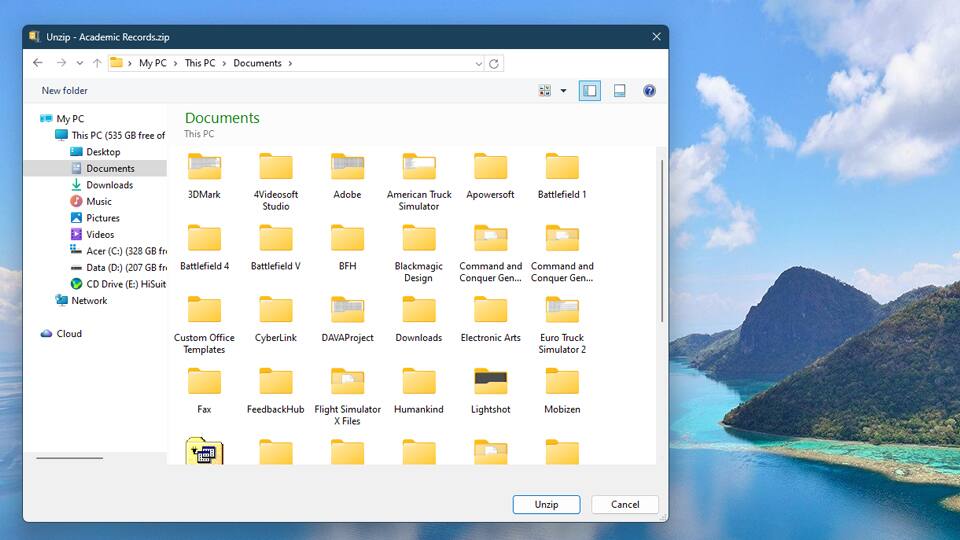Select American Truck Simulator folder
The width and height of the screenshot is (960, 540).
pos(419,182)
